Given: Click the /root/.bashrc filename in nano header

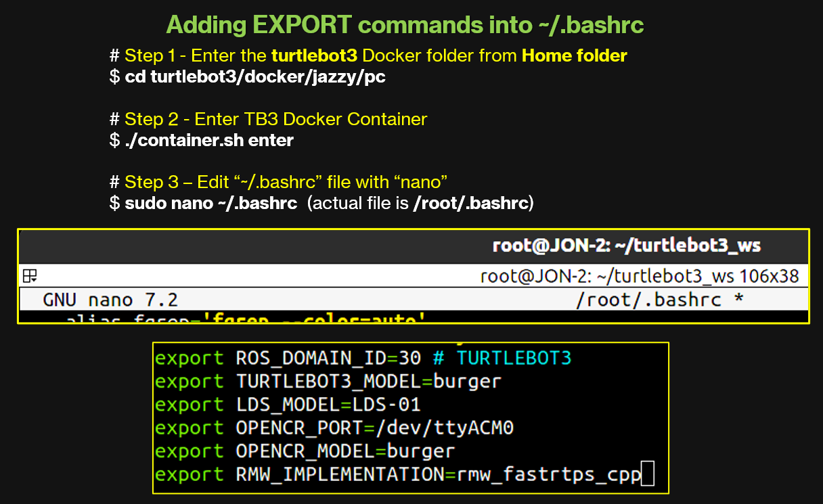Looking at the screenshot, I should pos(648,299).
